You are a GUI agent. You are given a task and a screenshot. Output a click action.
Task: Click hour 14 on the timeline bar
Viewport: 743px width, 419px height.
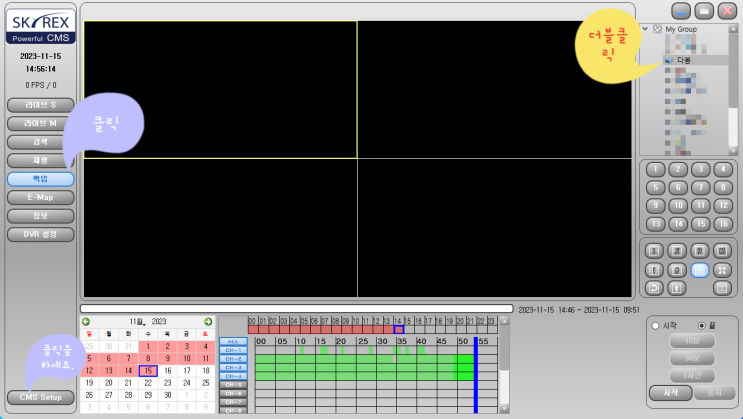pos(399,329)
